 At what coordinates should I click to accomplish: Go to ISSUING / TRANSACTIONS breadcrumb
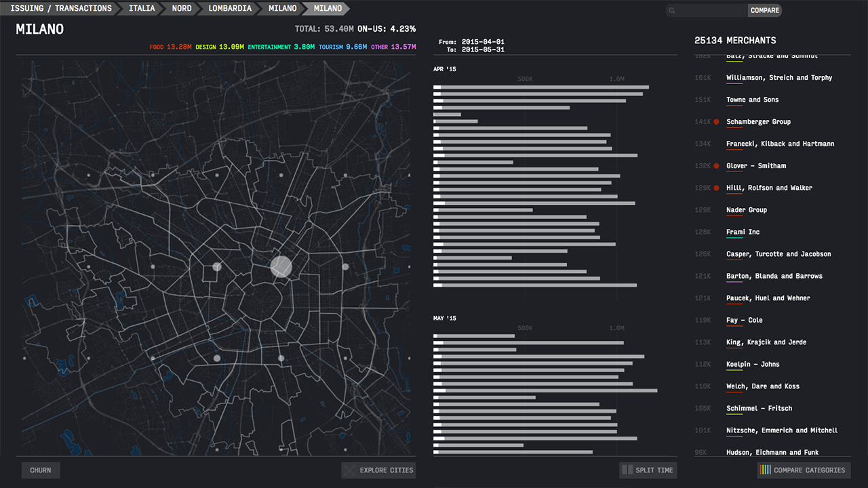click(61, 9)
